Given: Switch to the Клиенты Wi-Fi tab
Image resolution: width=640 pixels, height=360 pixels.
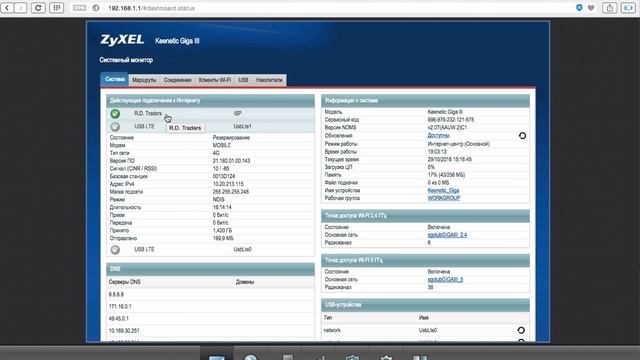Looking at the screenshot, I should (x=215, y=80).
